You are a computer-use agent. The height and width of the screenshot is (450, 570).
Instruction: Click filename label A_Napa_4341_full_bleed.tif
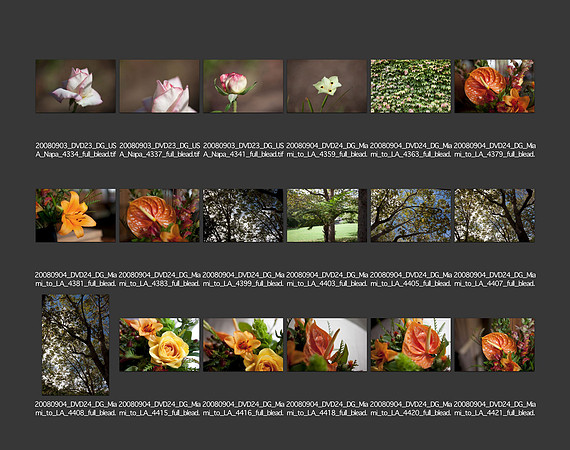click(x=243, y=154)
